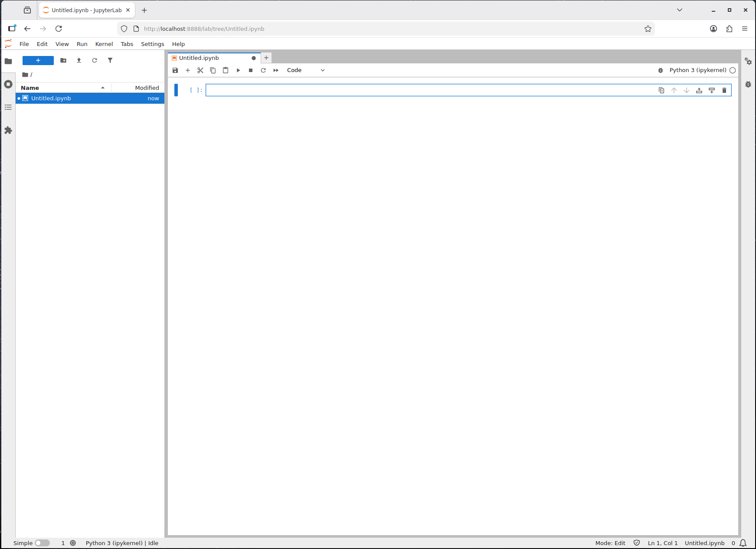The height and width of the screenshot is (549, 756).
Task: Restart kernel and run all cells
Action: pyautogui.click(x=276, y=70)
